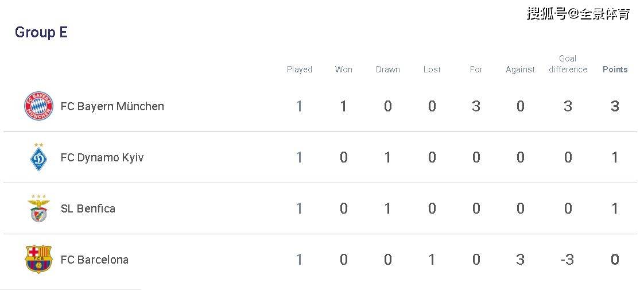Click the FC Barcelona crest icon

38,259
